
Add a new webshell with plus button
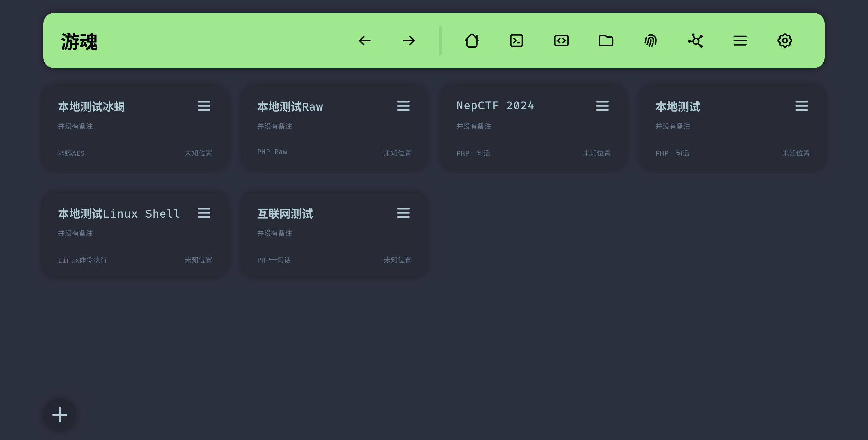click(60, 415)
